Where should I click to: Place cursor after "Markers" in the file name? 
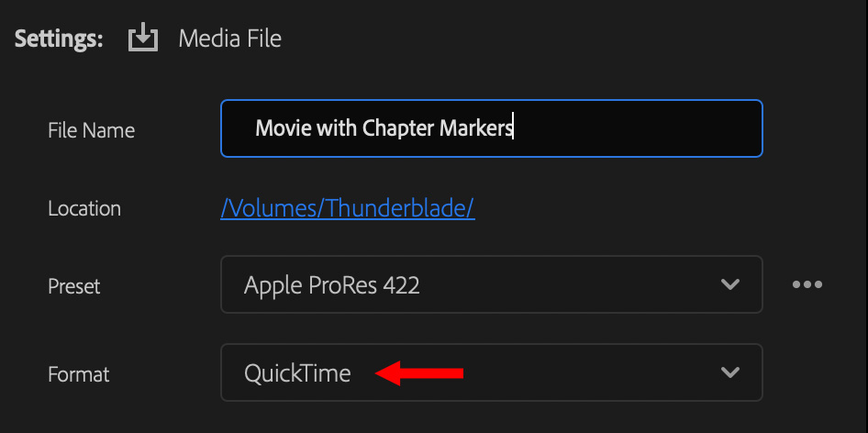click(x=513, y=128)
